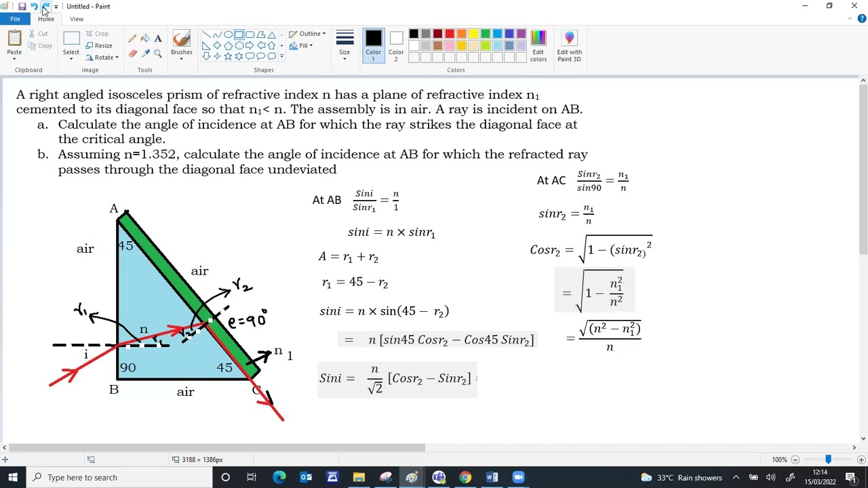Set Color 2 as active color
868x488 pixels.
(x=396, y=45)
